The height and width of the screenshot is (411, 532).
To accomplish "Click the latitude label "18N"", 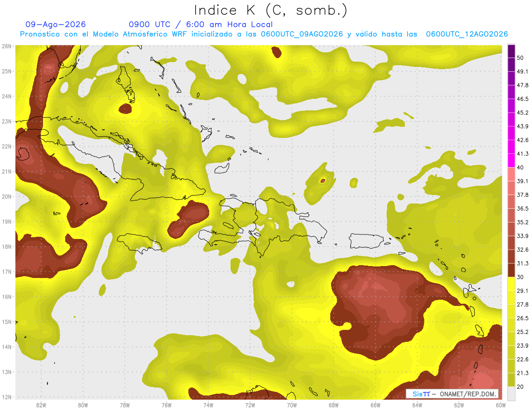I will (7, 247).
